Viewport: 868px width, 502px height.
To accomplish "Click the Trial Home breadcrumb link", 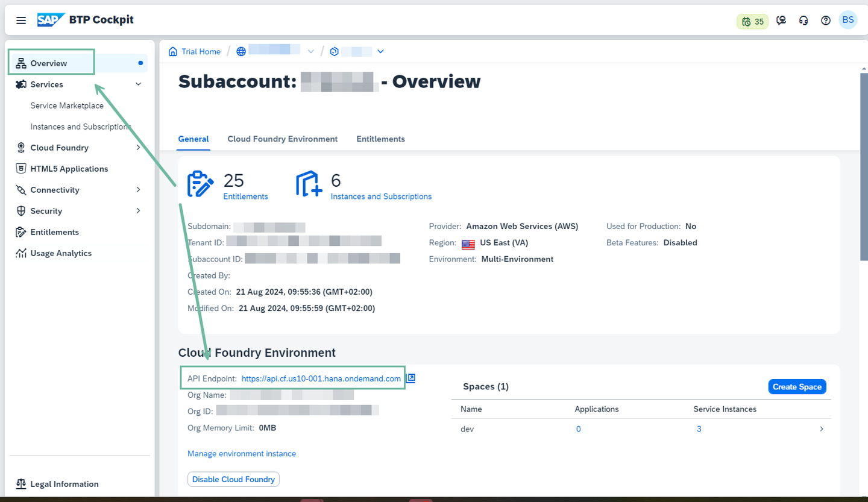I will click(x=201, y=52).
